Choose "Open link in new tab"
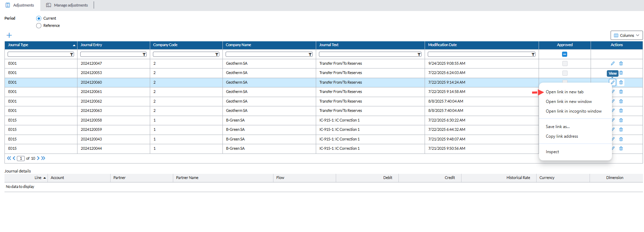The image size is (644, 232). point(564,92)
